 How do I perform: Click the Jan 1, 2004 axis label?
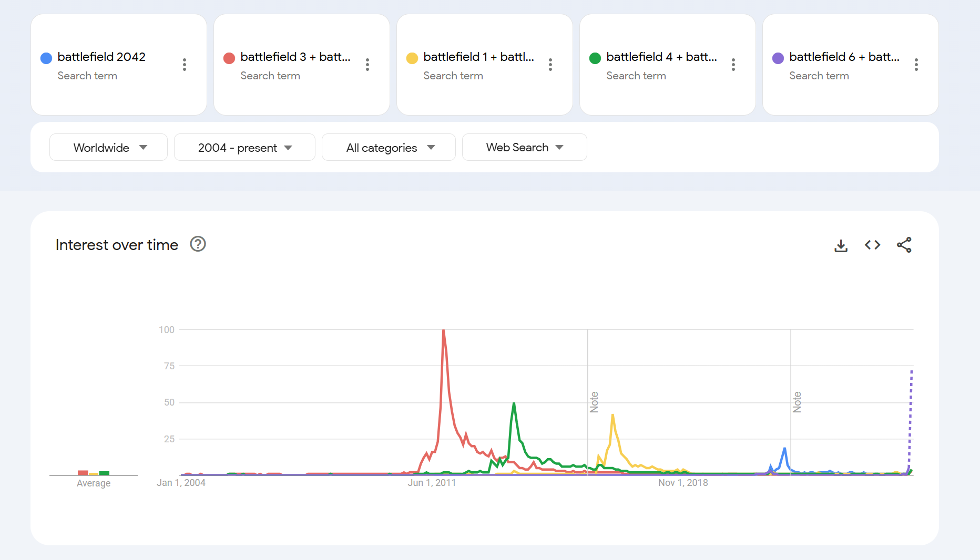(181, 483)
